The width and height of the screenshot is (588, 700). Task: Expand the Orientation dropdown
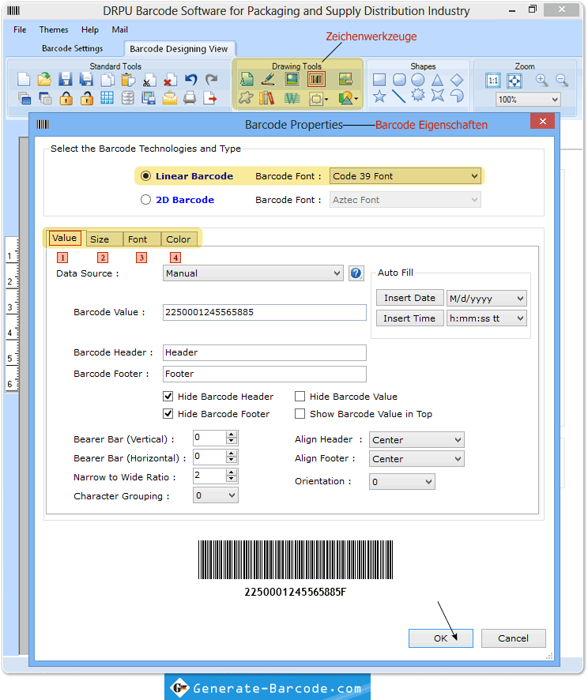coord(401,482)
